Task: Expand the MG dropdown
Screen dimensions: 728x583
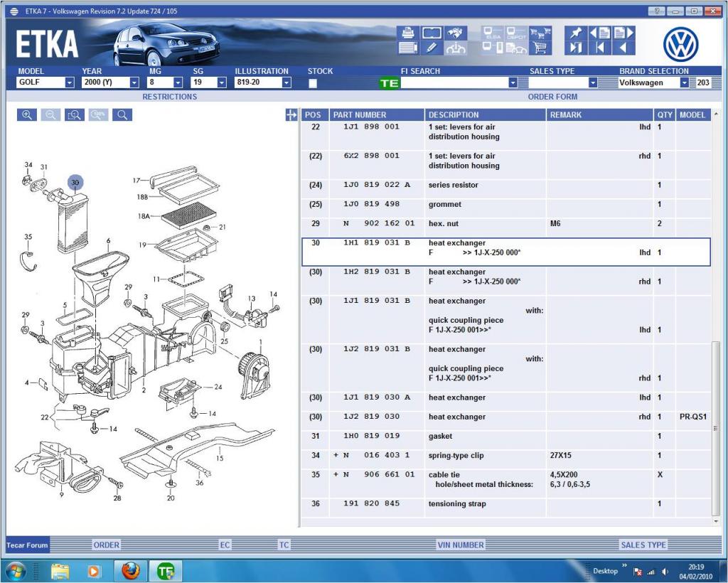Action: pos(178,82)
